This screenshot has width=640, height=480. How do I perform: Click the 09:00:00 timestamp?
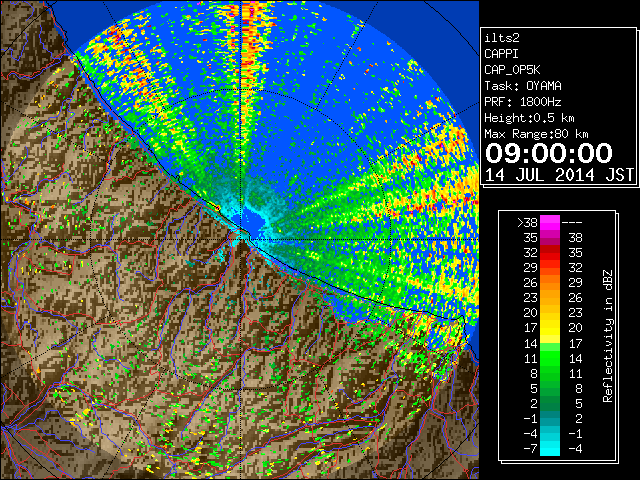[x=549, y=153]
